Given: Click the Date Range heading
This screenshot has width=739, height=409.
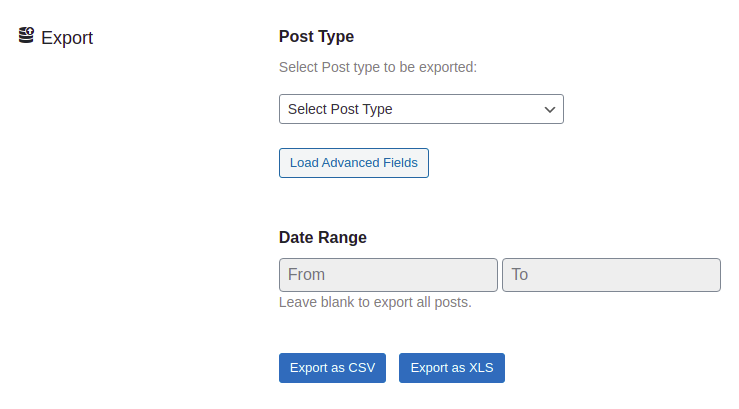Looking at the screenshot, I should coord(323,237).
